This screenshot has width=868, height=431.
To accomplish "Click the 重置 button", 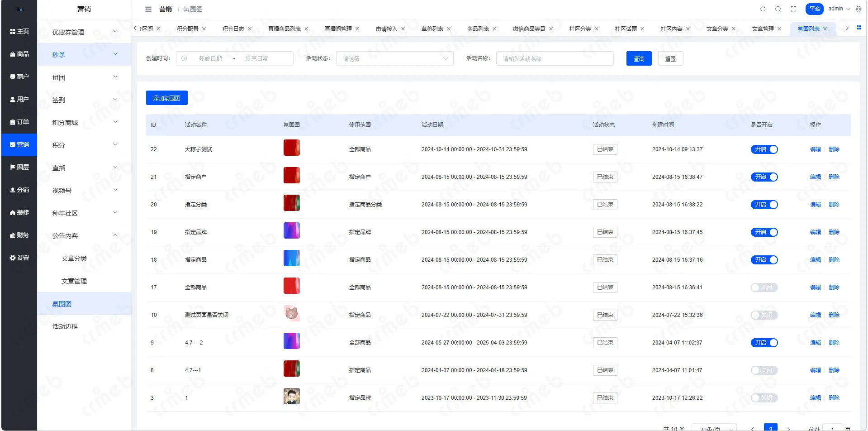I will pyautogui.click(x=670, y=58).
